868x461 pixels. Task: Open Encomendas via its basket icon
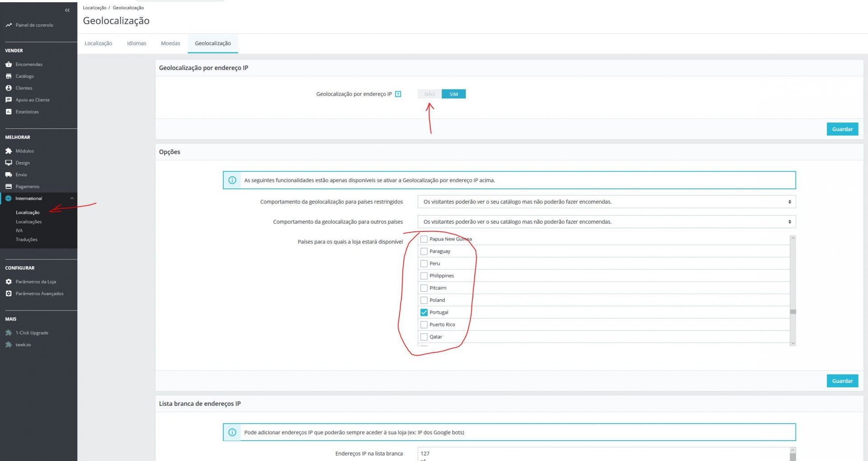pyautogui.click(x=9, y=64)
